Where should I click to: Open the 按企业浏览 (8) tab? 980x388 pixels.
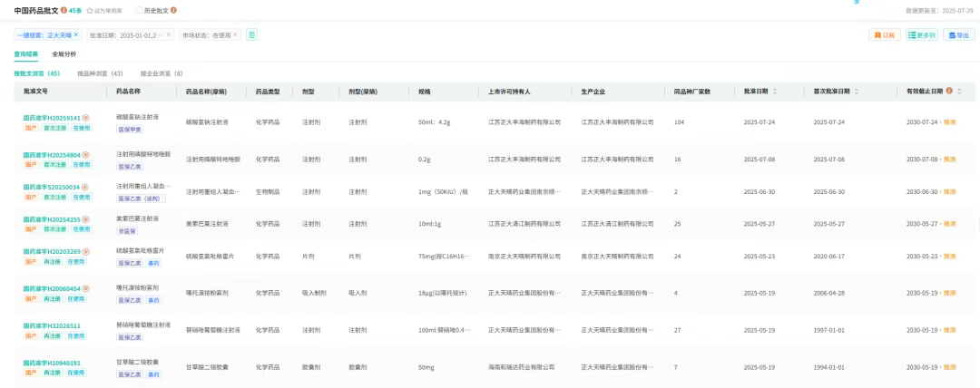point(162,73)
